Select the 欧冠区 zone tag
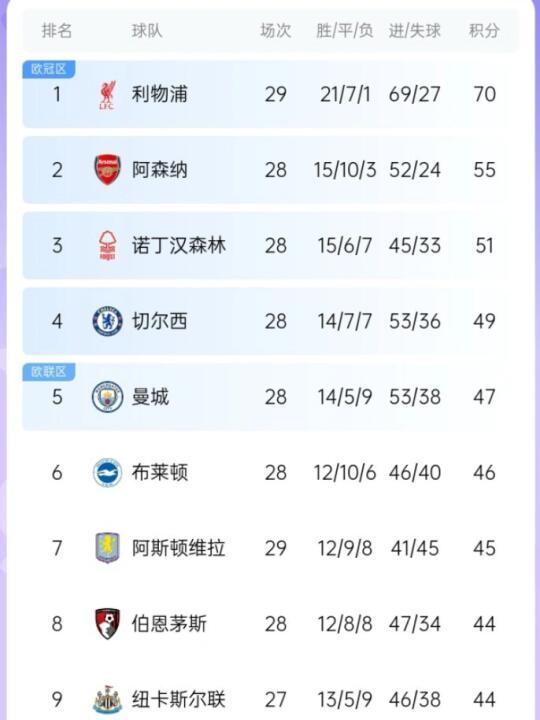 coord(49,69)
